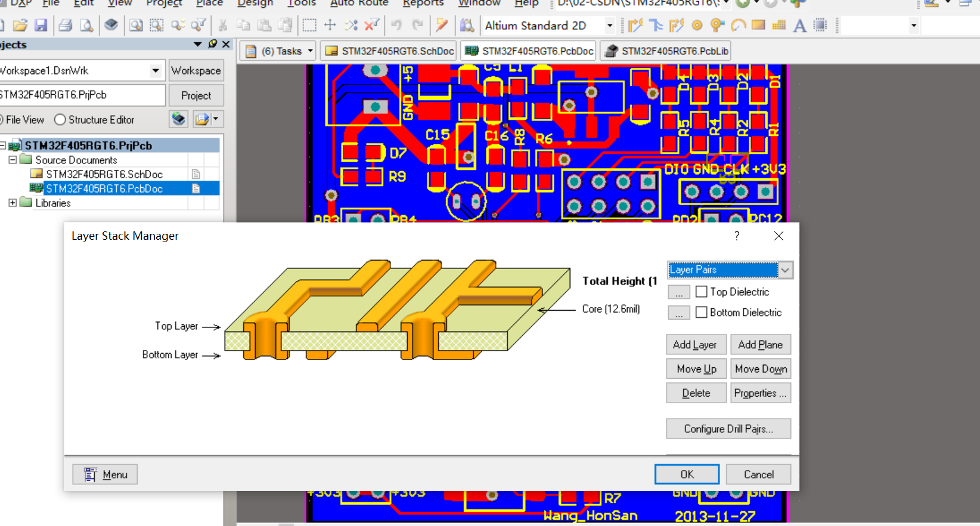Confirm the dialog with OK

pos(687,474)
